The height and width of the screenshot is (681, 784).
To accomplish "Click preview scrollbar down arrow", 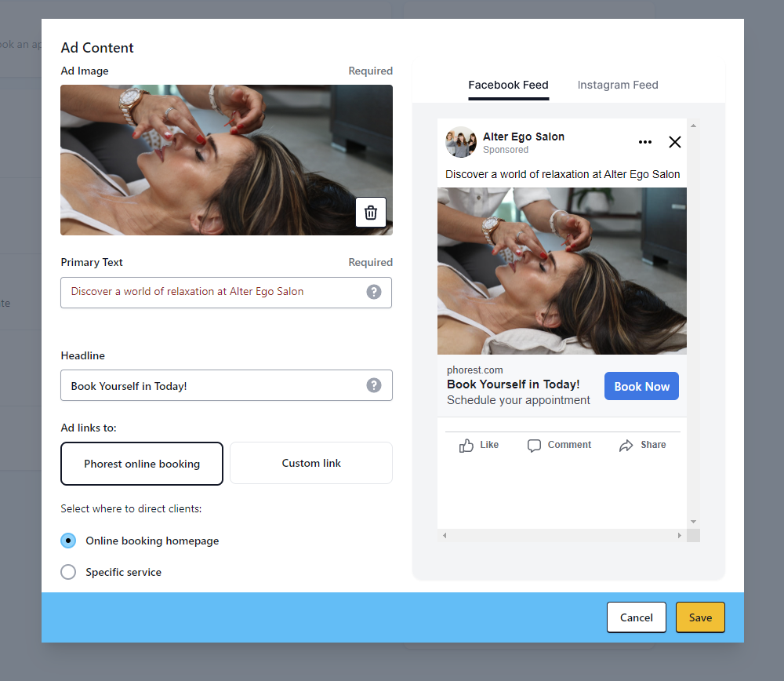I will tap(693, 522).
